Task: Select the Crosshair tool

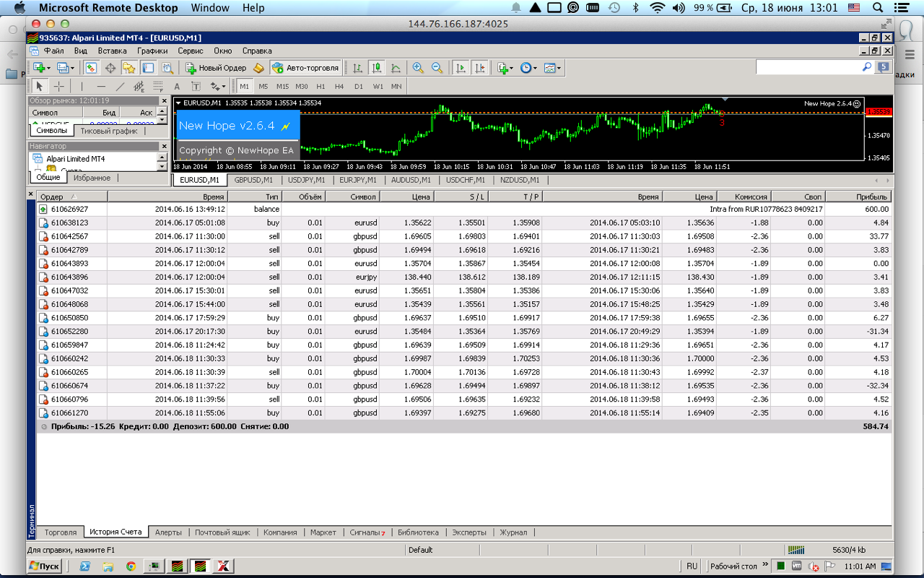Action: pos(59,86)
